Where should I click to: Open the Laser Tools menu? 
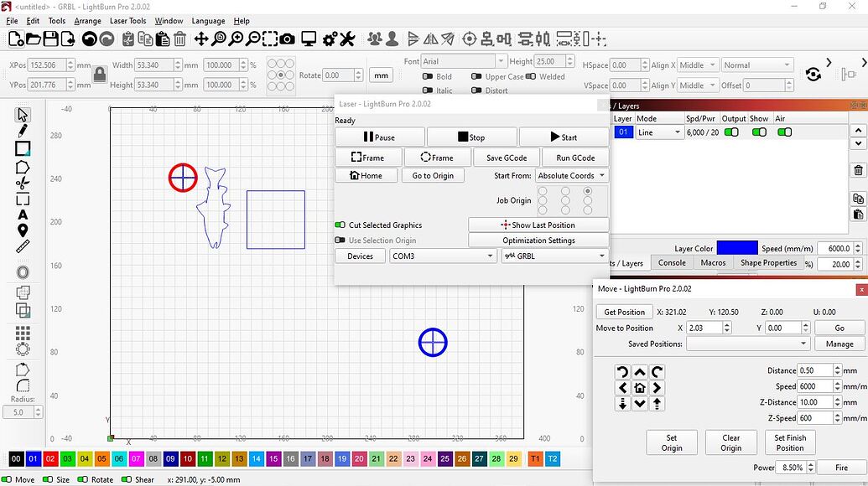coord(127,21)
